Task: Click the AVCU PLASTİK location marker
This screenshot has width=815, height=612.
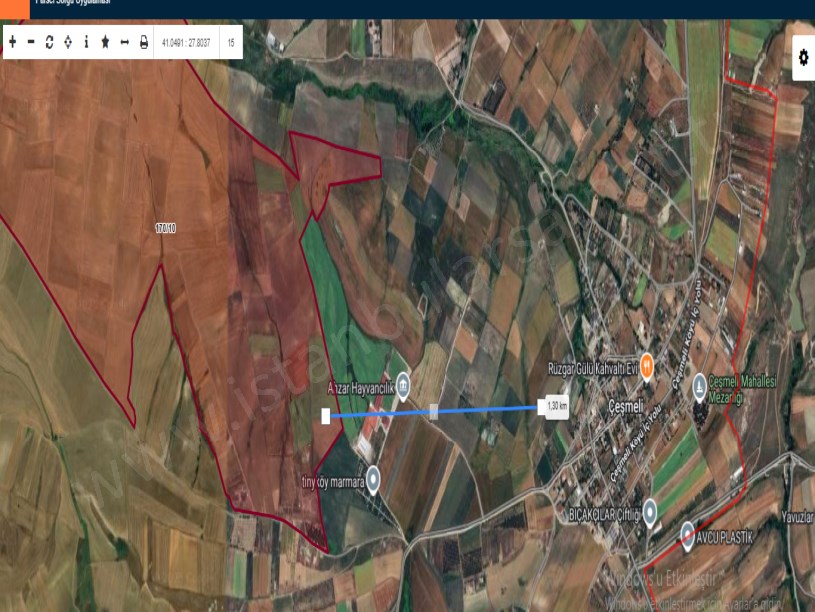Action: click(687, 535)
